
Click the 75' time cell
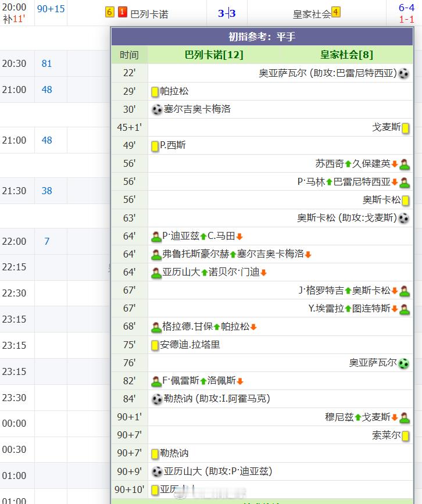tap(129, 345)
